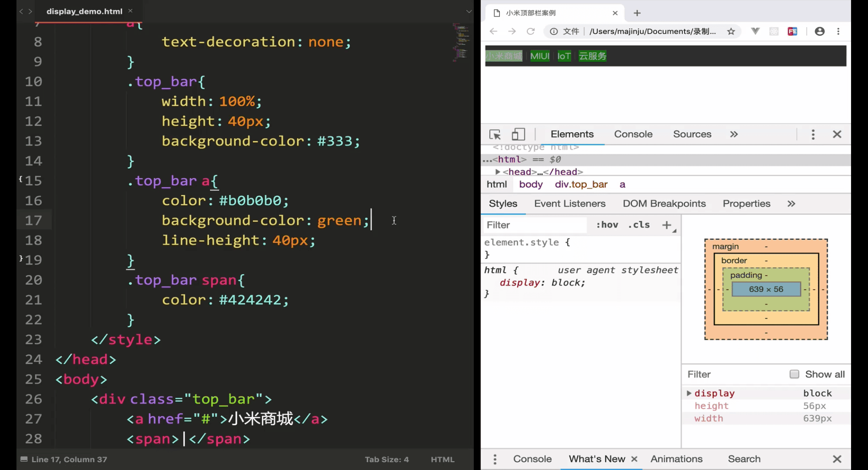Expand the head element in the DOM tree

pos(498,172)
